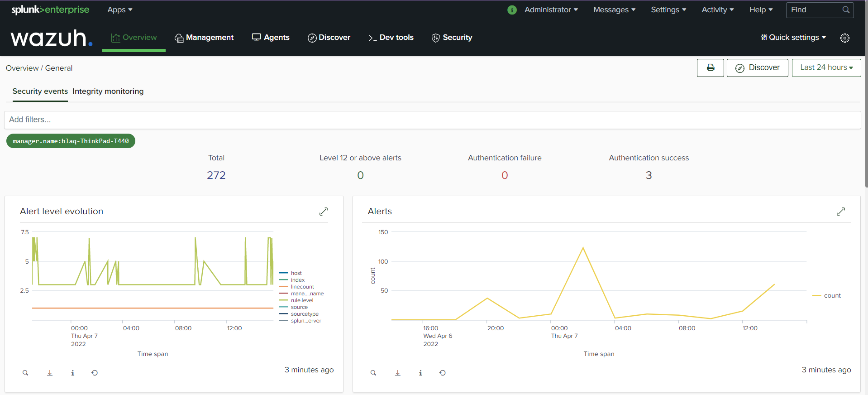
Task: Open the Activity dropdown menu
Action: tap(718, 10)
